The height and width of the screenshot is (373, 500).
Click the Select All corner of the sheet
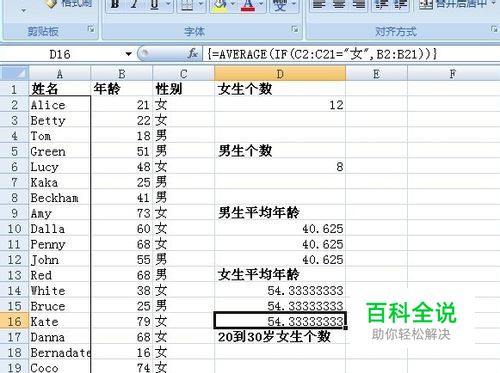15,73
